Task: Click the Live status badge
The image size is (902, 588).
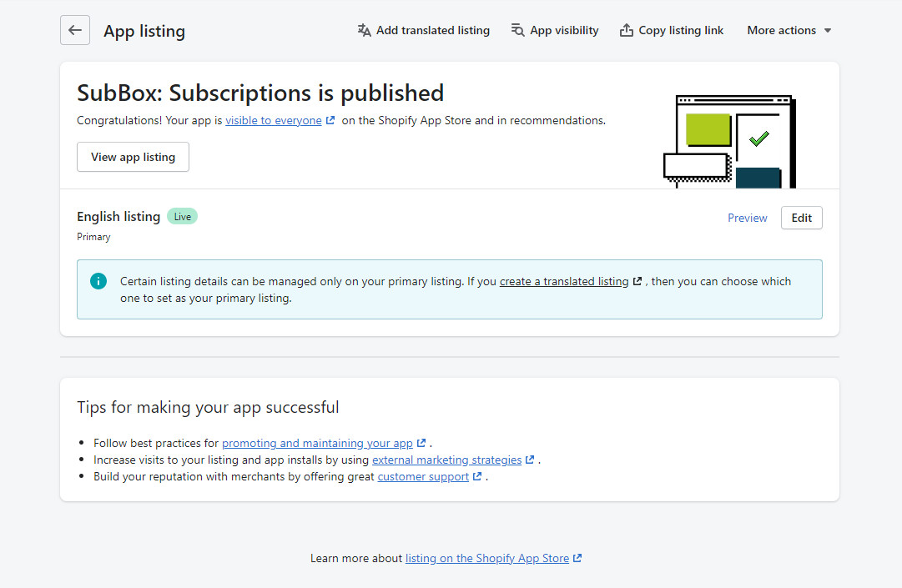Action: [x=183, y=217]
